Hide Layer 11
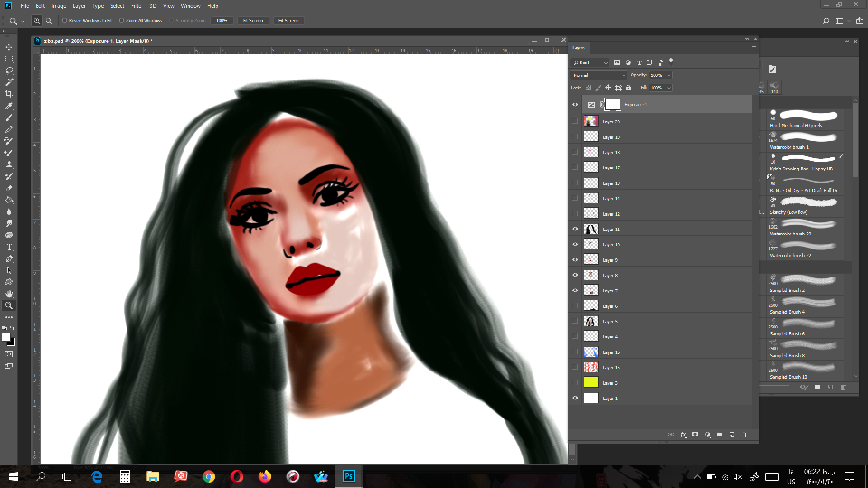Image resolution: width=868 pixels, height=488 pixels. pyautogui.click(x=575, y=229)
